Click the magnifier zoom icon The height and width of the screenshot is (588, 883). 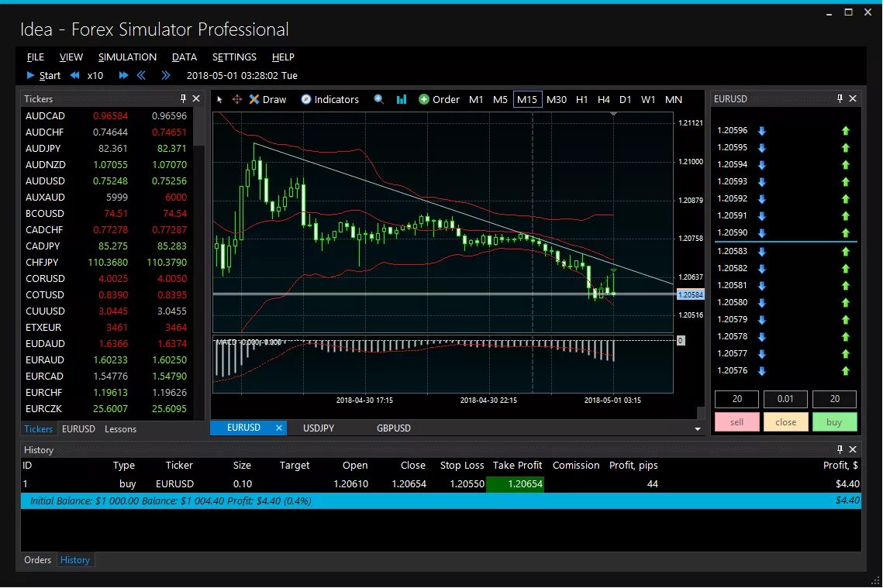pyautogui.click(x=379, y=100)
